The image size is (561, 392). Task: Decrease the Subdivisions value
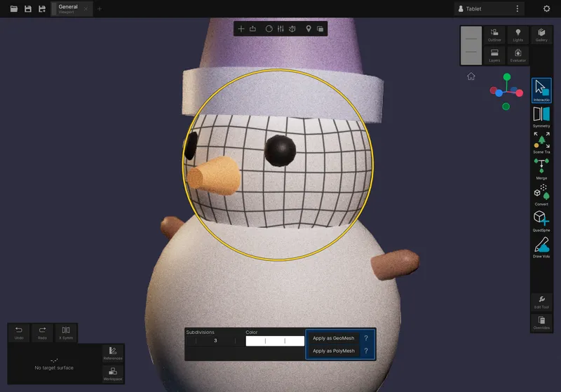click(x=191, y=341)
